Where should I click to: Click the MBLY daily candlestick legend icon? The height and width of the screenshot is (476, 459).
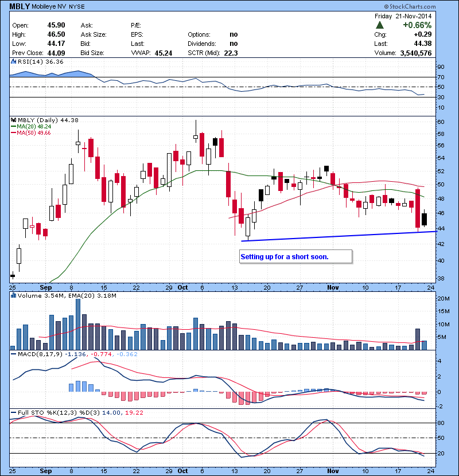coord(14,120)
